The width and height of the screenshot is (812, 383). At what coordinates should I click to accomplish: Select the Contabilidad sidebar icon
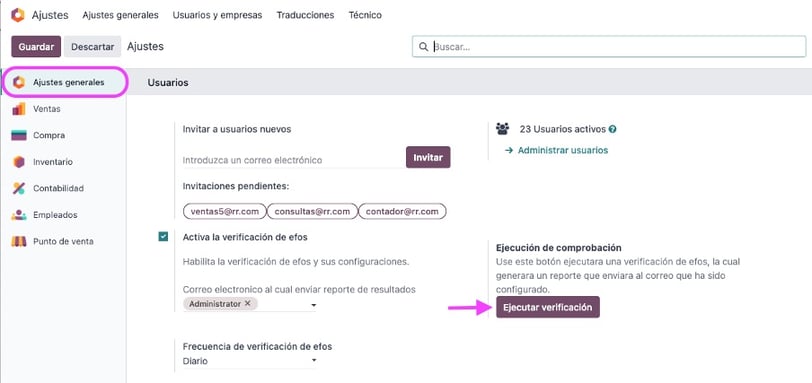click(x=19, y=188)
